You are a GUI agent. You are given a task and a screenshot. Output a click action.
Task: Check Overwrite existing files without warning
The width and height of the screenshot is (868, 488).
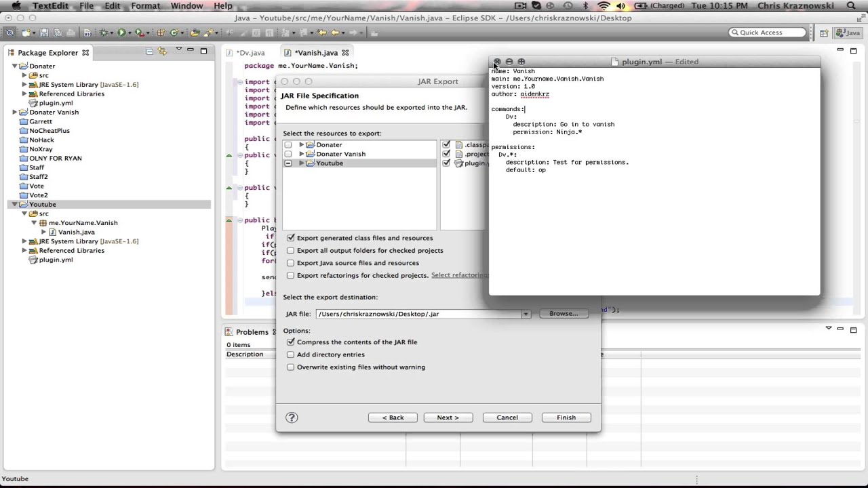(x=291, y=367)
